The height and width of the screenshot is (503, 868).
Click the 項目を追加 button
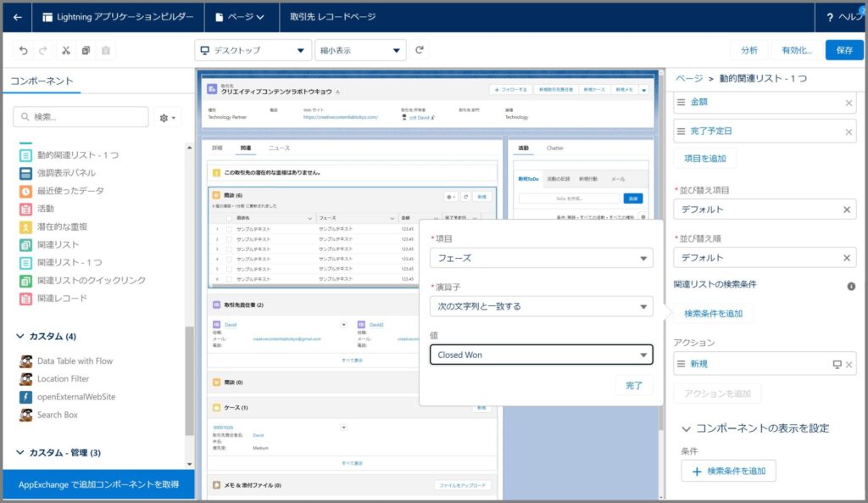tap(704, 159)
